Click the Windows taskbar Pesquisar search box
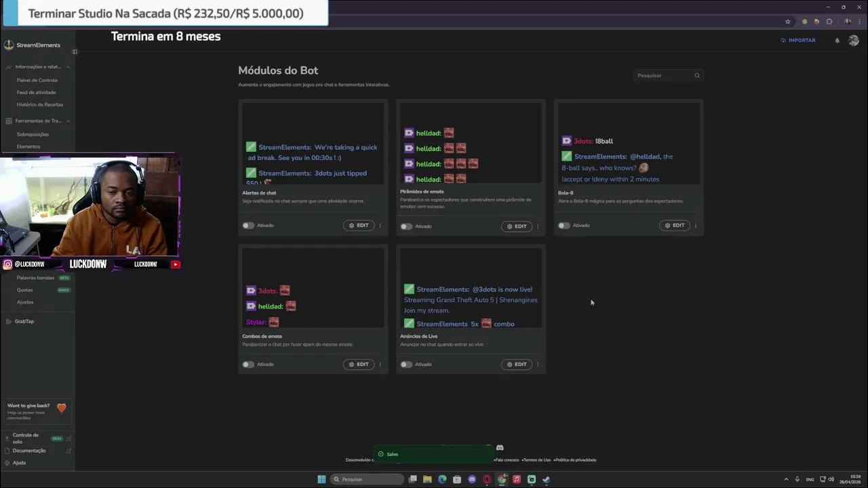 (367, 479)
